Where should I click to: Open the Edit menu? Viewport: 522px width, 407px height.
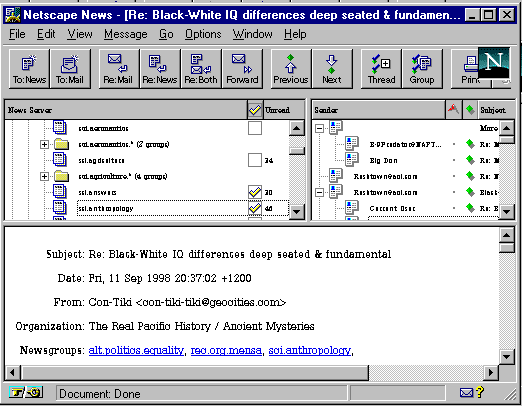pos(46,34)
